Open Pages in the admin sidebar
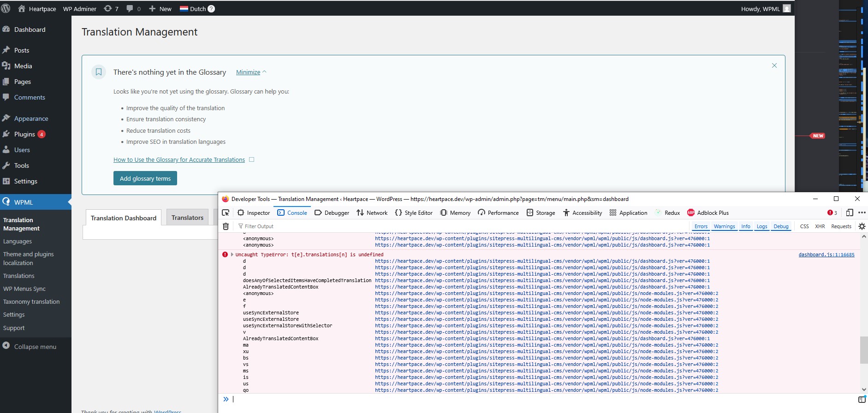Viewport: 868px width, 413px height. pyautogui.click(x=22, y=82)
